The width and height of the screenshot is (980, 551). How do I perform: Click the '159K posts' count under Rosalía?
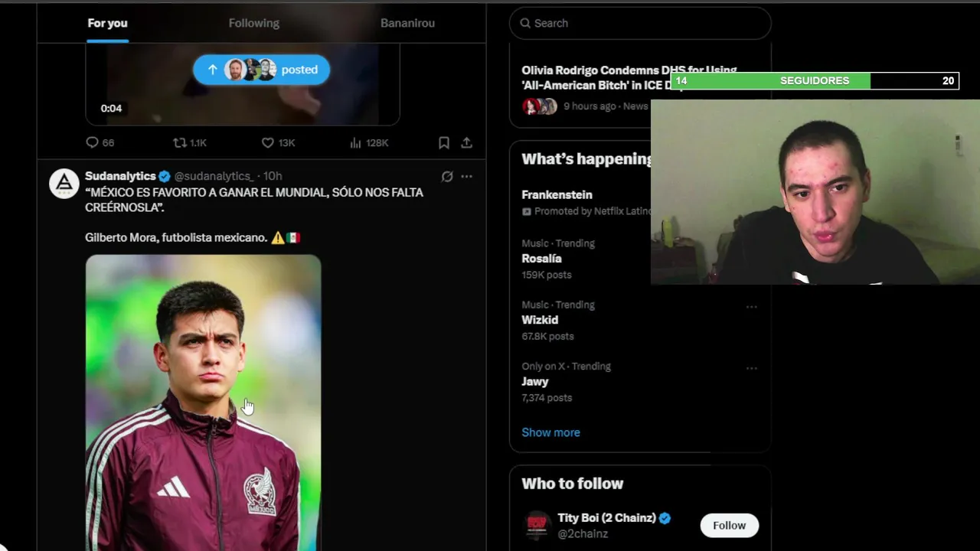click(x=547, y=275)
